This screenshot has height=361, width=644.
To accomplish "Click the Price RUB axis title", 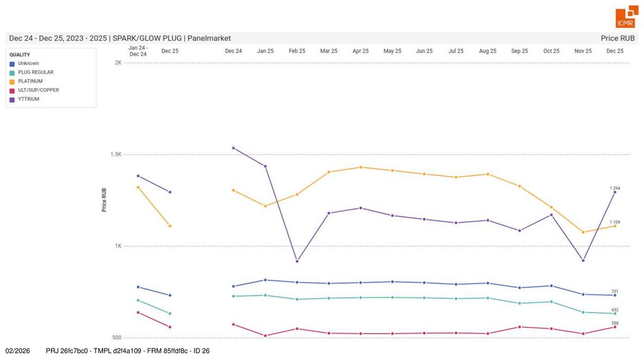I will point(104,199).
